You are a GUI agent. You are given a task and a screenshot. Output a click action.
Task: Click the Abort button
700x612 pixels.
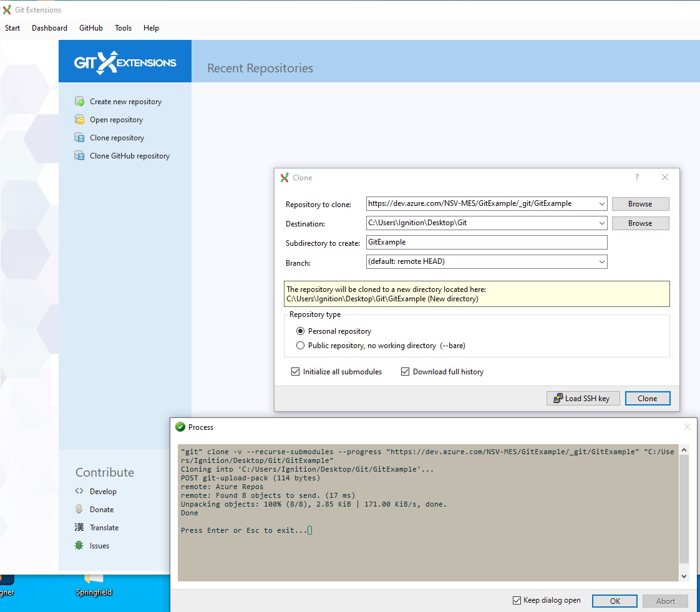click(665, 601)
